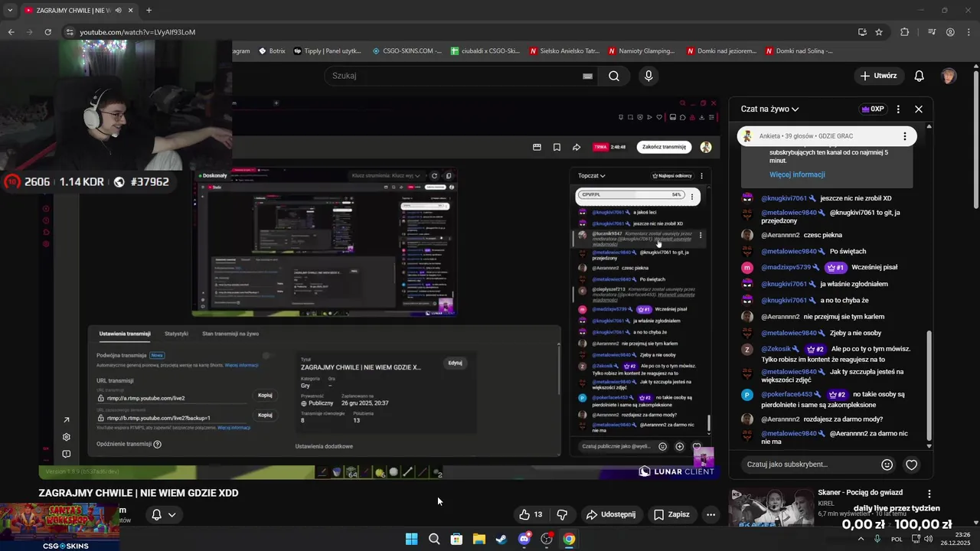Open Windows taskbar search
This screenshot has height=551, width=980.
434,539
